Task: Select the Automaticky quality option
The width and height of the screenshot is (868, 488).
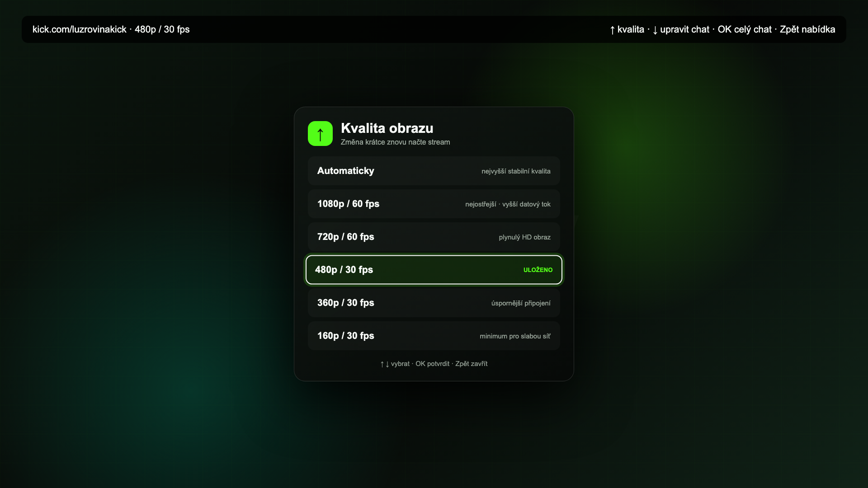Action: 434,171
